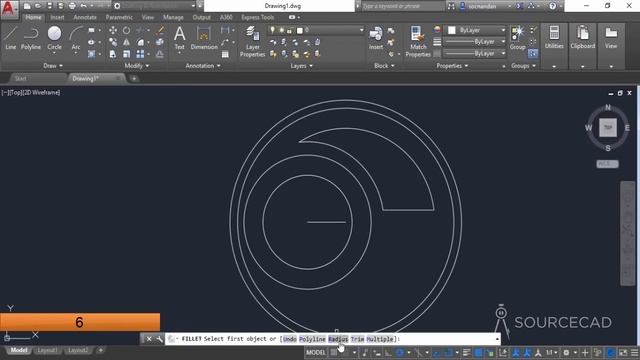Click the 2D Wireframe visual style control
Image resolution: width=640 pixels, height=360 pixels.
tap(42, 93)
